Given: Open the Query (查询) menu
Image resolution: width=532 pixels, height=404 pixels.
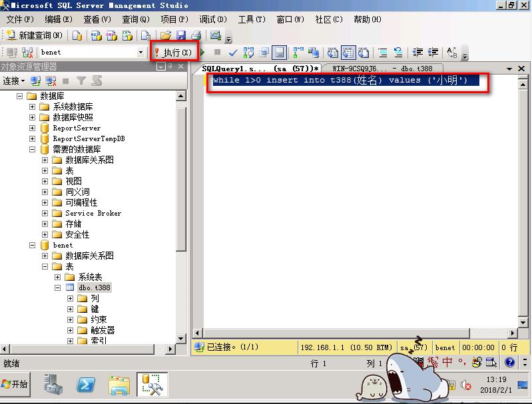Looking at the screenshot, I should pyautogui.click(x=136, y=19).
